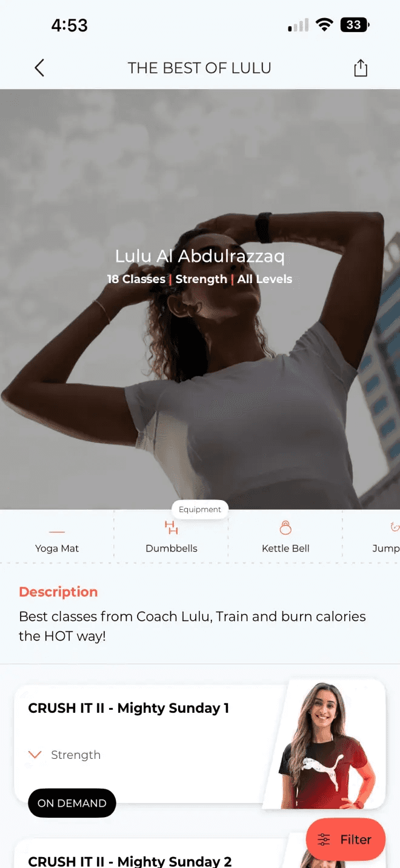The width and height of the screenshot is (400, 868).
Task: Tap the Equipment label pill
Action: pos(200,510)
